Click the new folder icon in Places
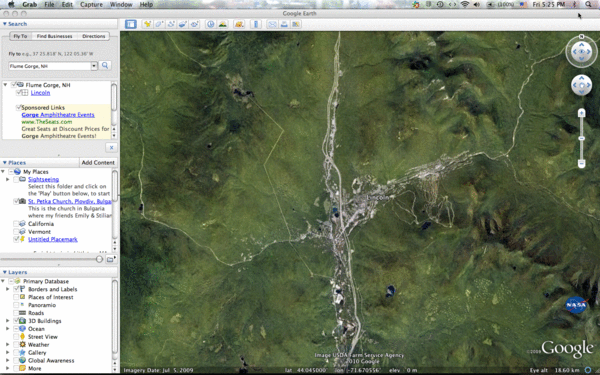The height and width of the screenshot is (375, 600). (x=111, y=259)
